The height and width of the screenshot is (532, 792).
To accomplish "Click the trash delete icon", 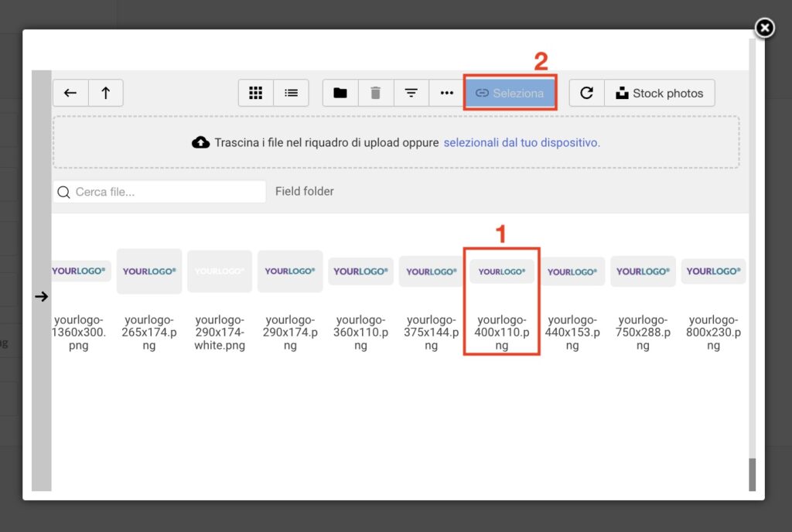I will click(x=375, y=93).
